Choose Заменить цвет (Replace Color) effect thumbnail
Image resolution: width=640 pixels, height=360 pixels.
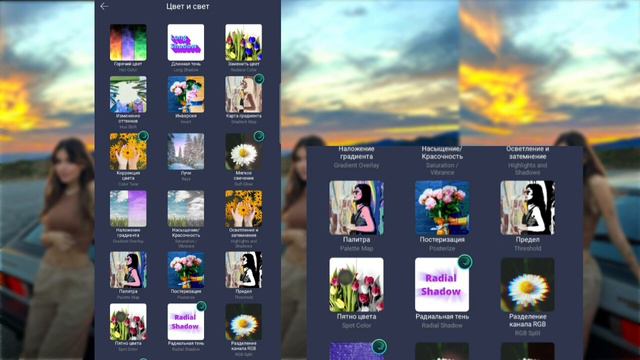click(x=244, y=42)
